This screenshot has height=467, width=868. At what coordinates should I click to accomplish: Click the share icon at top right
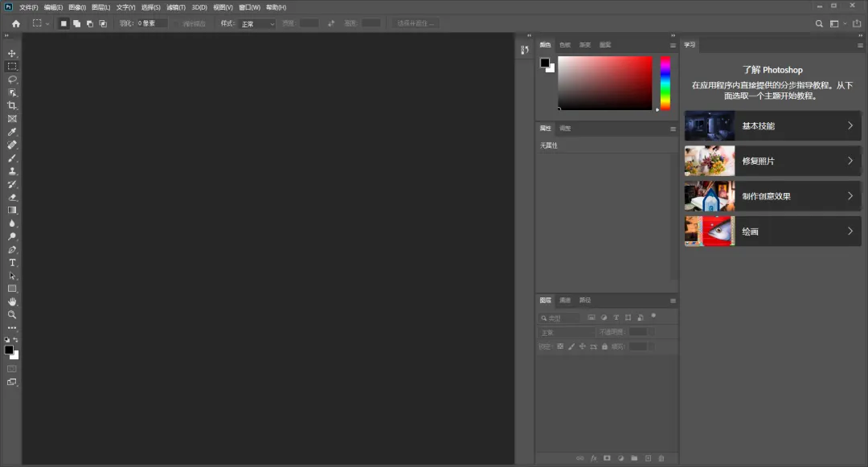tap(857, 24)
